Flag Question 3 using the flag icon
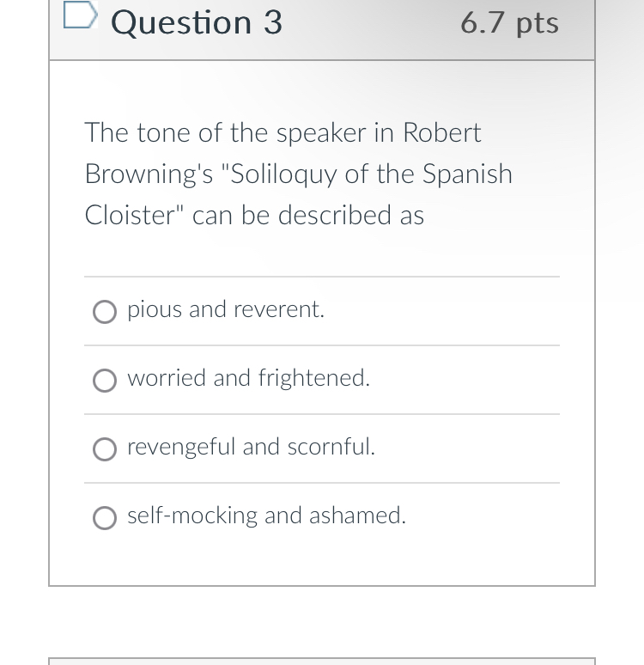The height and width of the screenshot is (665, 644). [x=81, y=15]
